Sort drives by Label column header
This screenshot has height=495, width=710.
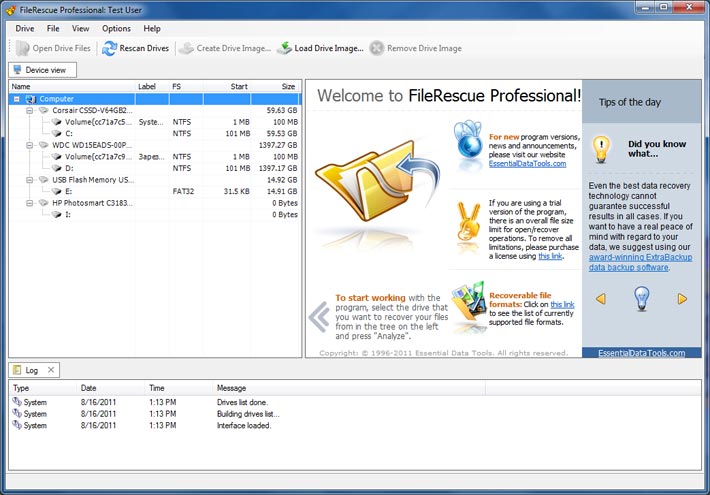click(152, 87)
